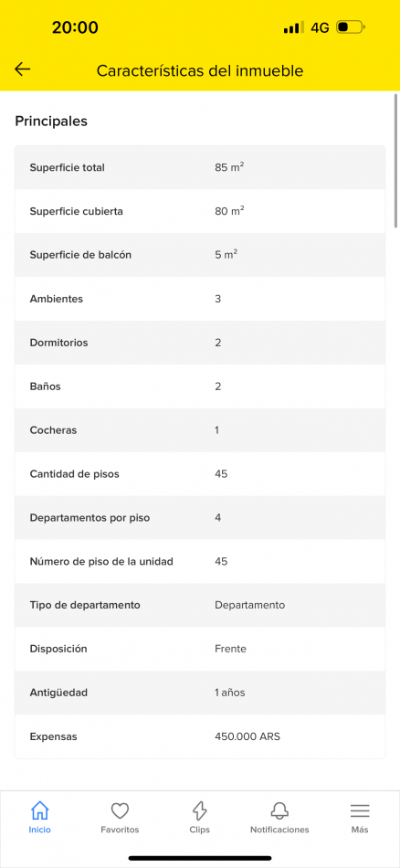The image size is (400, 868).
Task: Tap the battery indicator in status bar
Action: (x=350, y=26)
